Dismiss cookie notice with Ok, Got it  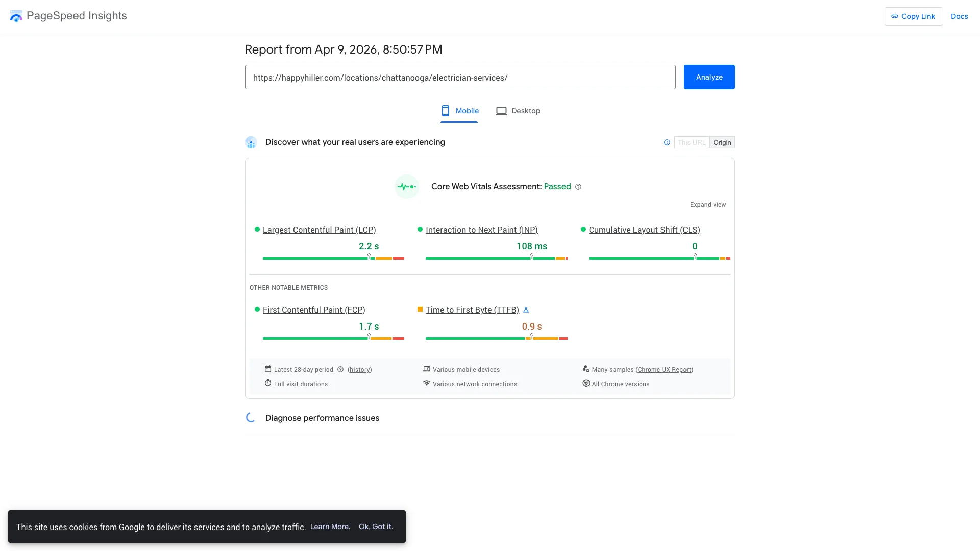click(376, 527)
